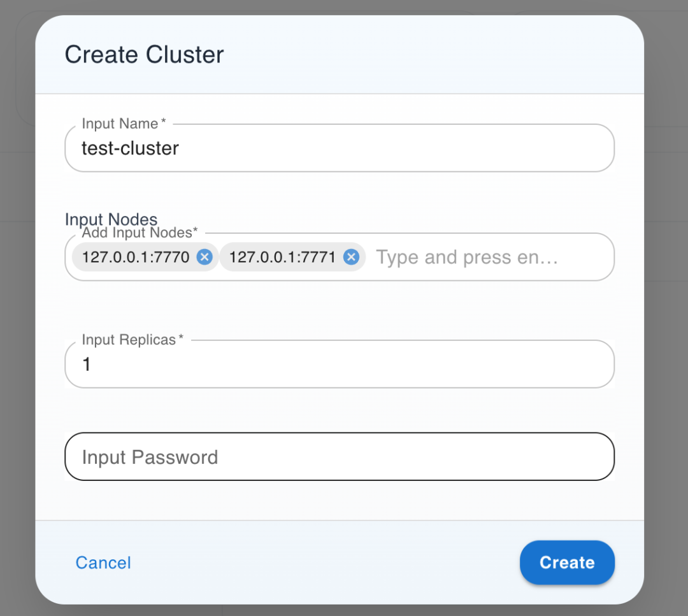Focus the Input Name text field
This screenshot has width=688, height=616.
340,148
